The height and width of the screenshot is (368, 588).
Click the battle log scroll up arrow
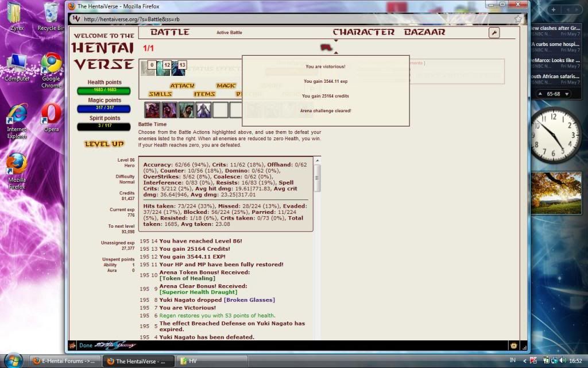click(x=317, y=160)
